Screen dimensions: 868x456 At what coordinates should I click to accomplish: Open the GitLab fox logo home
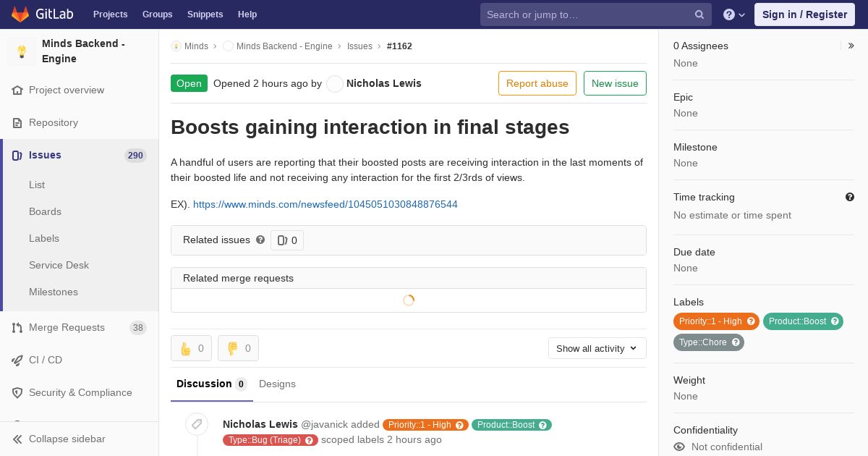(20, 14)
